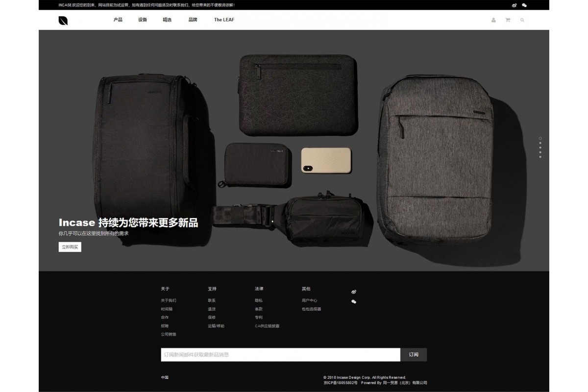This screenshot has width=588, height=392.
Task: Open the 运输/帮助 support link
Action: 216,325
